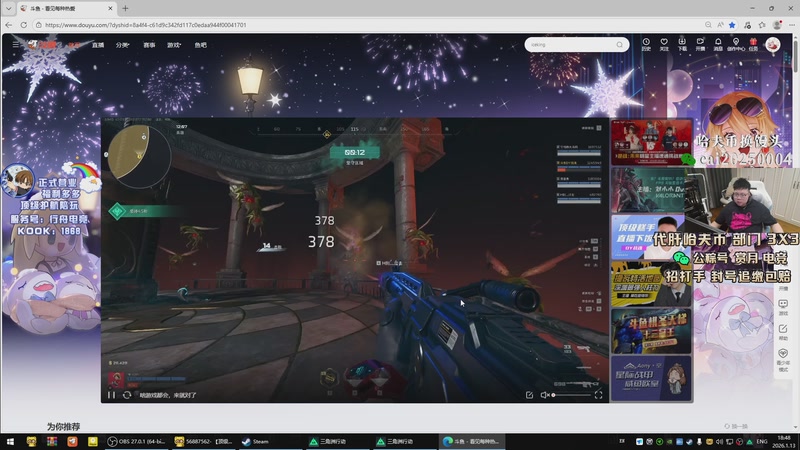
Task: Click the feedback edit icon in player
Action: [x=529, y=395]
